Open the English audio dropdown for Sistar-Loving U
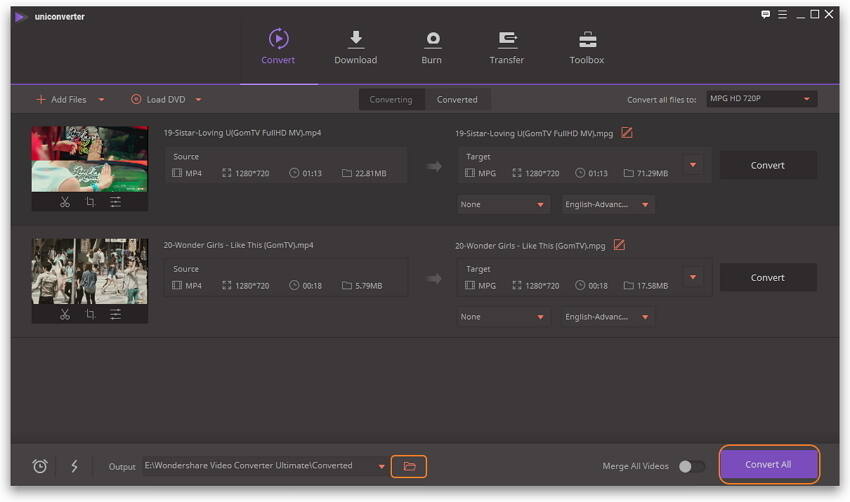This screenshot has width=850, height=502. (x=607, y=204)
